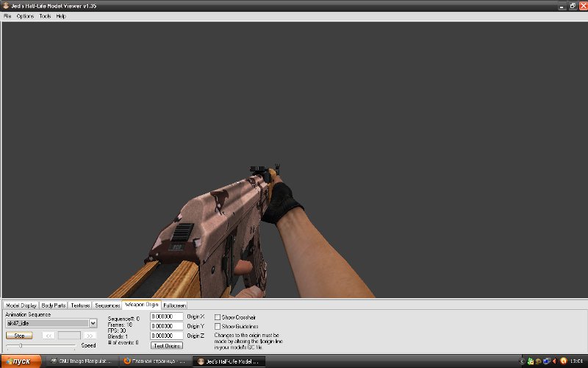Image resolution: width=588 pixels, height=368 pixels.
Task: Click the blue monitors tray icon
Action: coord(547,361)
